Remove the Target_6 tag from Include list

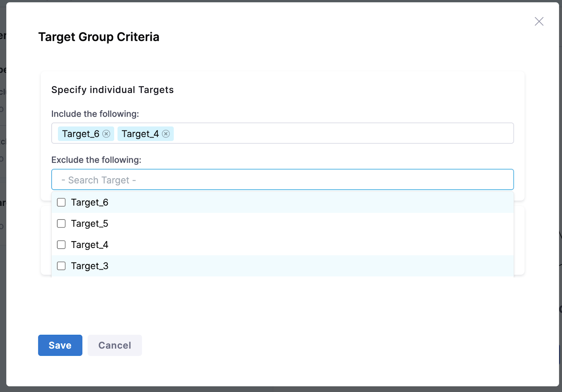(x=107, y=133)
